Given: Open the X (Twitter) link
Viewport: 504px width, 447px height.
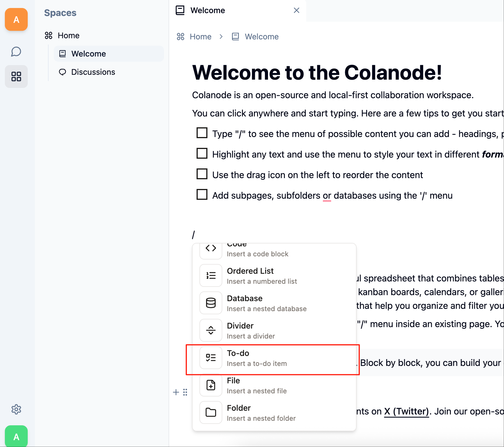Looking at the screenshot, I should (407, 411).
